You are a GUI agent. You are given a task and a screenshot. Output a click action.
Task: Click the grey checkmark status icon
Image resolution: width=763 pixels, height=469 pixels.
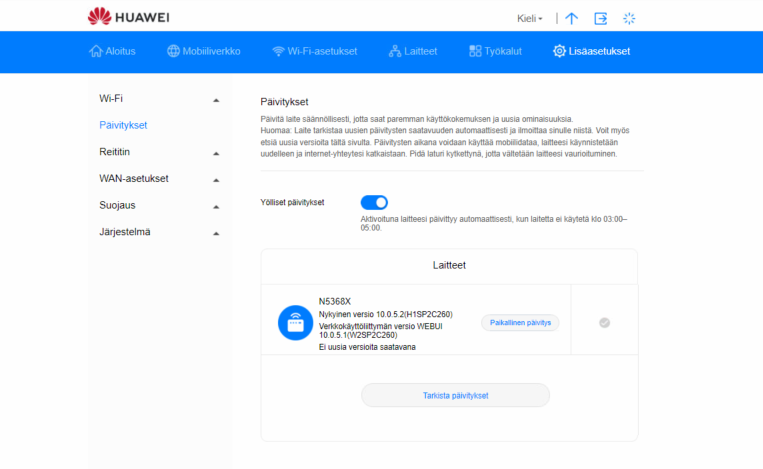point(604,323)
